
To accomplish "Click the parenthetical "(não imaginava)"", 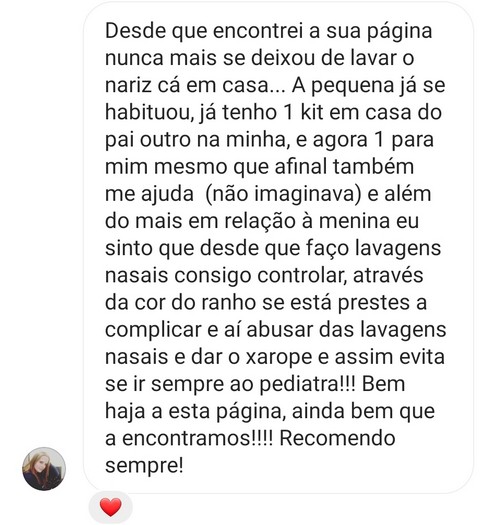I will pyautogui.click(x=283, y=194).
